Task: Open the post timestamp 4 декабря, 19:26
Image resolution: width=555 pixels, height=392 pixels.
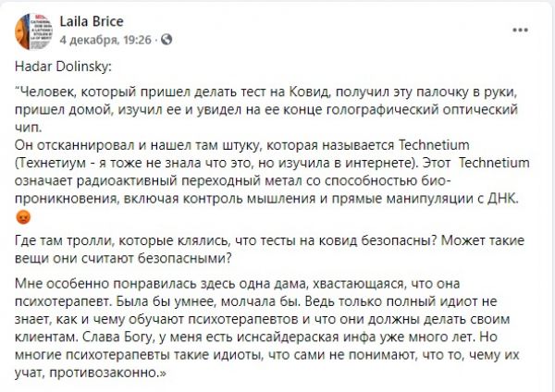Action: (x=105, y=40)
